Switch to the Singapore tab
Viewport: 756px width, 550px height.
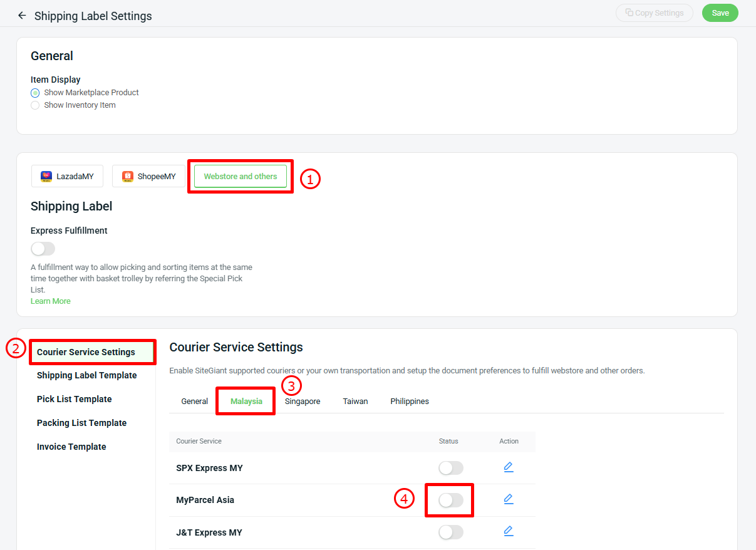[302, 401]
